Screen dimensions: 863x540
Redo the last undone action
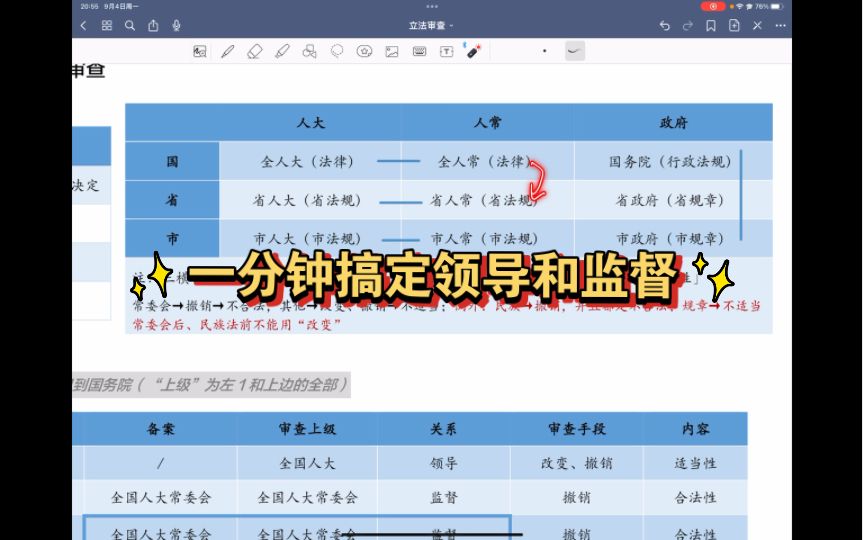point(687,25)
